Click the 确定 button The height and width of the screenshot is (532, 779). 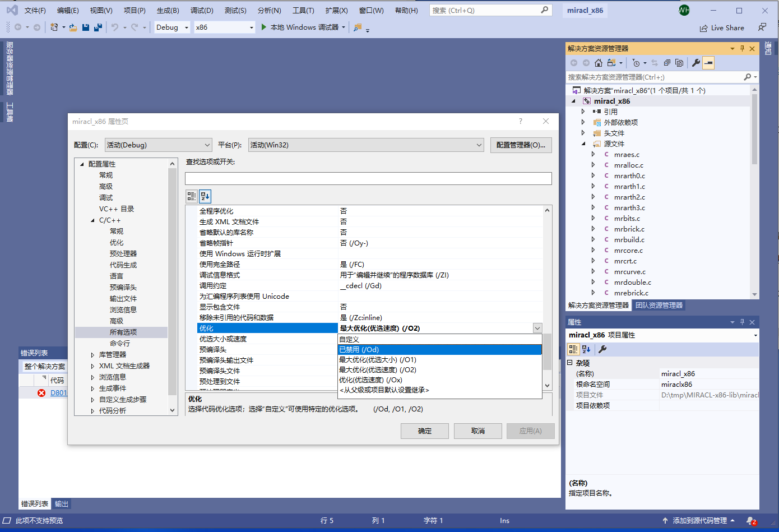(x=425, y=431)
